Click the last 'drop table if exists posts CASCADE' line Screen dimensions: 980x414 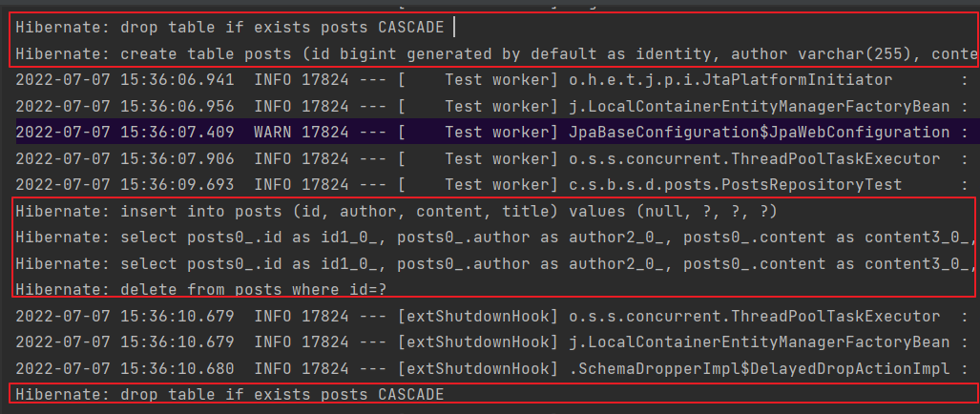(x=230, y=395)
